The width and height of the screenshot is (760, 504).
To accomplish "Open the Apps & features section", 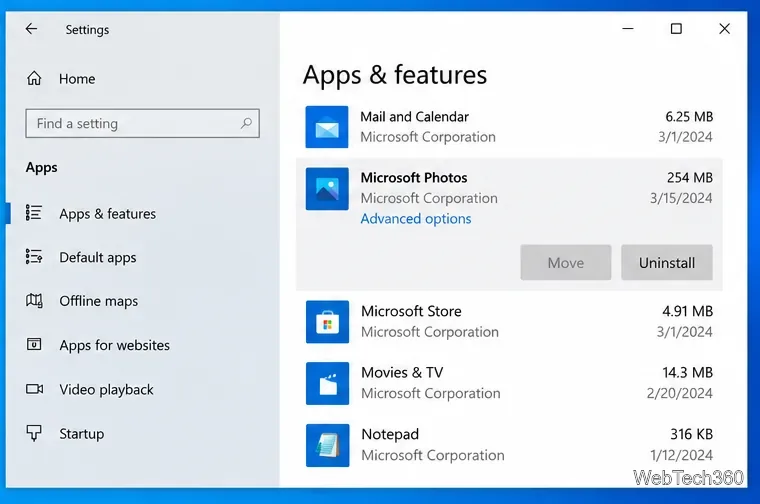I will 108,214.
